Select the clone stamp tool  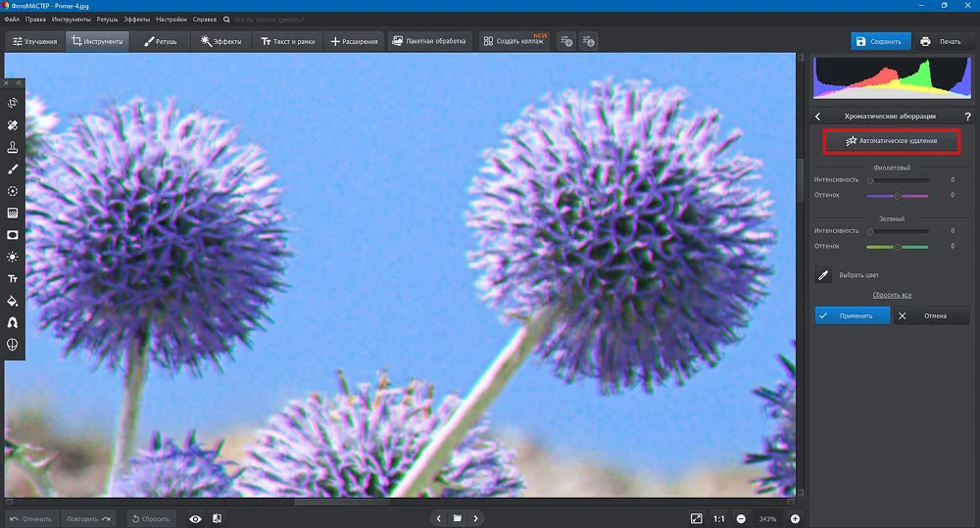[13, 147]
